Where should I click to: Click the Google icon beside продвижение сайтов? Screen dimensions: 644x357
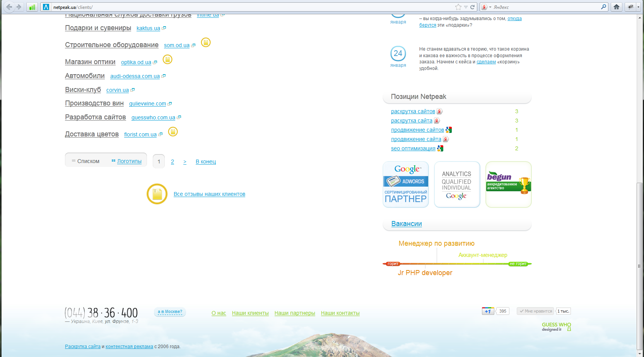coord(449,130)
